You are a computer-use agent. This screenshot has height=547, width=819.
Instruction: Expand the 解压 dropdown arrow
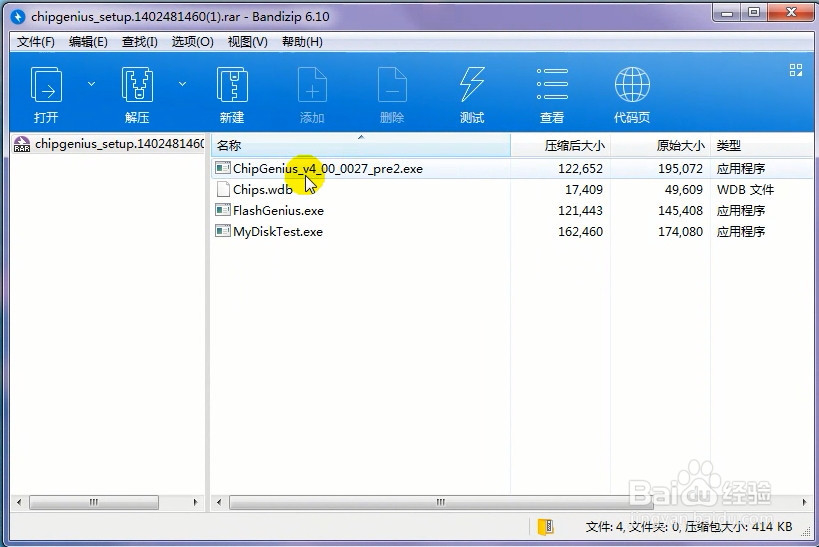click(x=182, y=84)
